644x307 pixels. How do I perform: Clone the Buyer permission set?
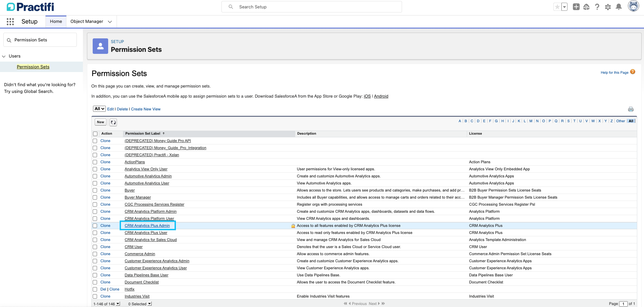[105, 191]
